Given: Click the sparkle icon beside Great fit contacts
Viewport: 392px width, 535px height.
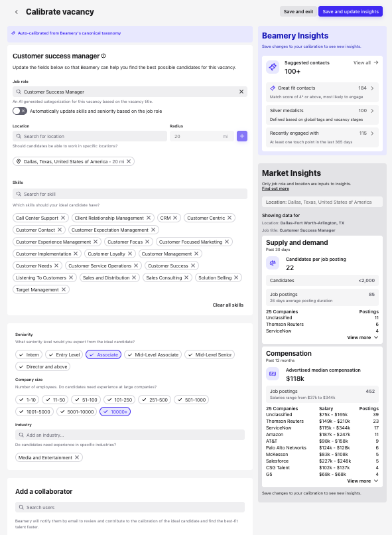Looking at the screenshot, I should point(273,88).
